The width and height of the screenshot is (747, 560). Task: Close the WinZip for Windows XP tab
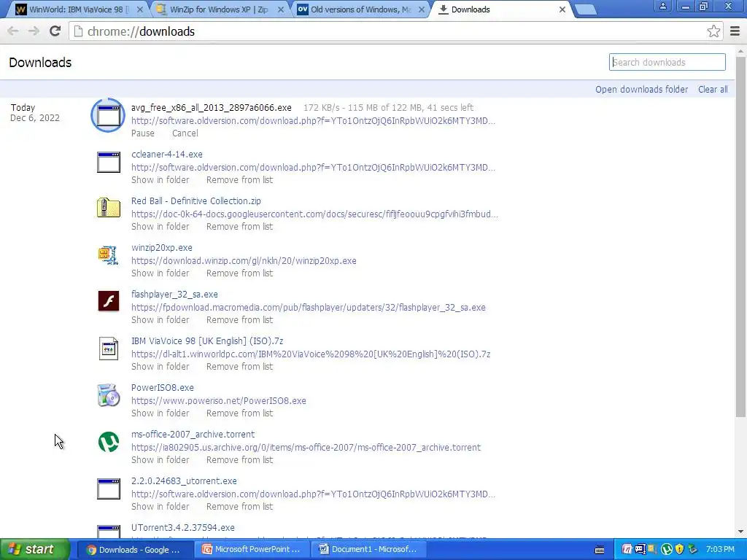tap(281, 9)
